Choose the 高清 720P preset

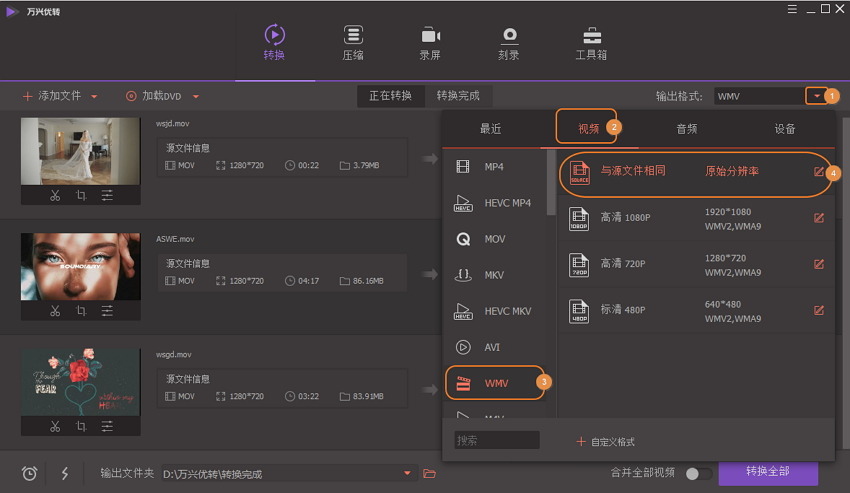pyautogui.click(x=696, y=265)
